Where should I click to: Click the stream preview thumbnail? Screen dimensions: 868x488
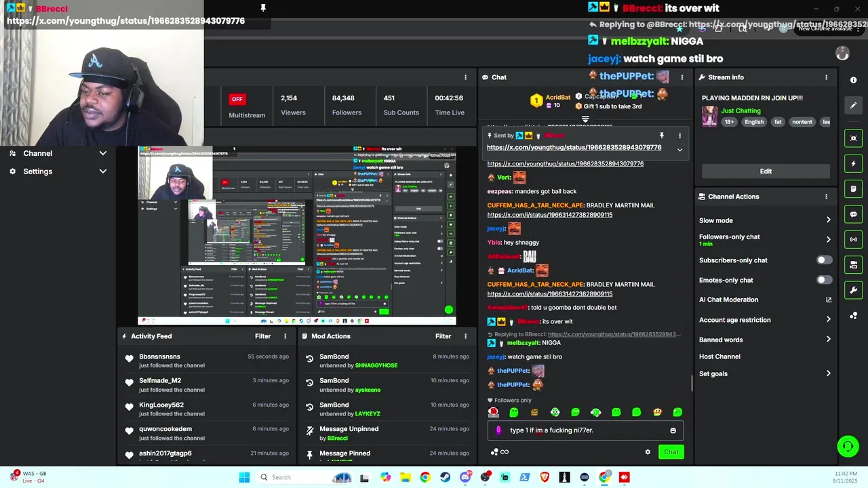click(296, 235)
